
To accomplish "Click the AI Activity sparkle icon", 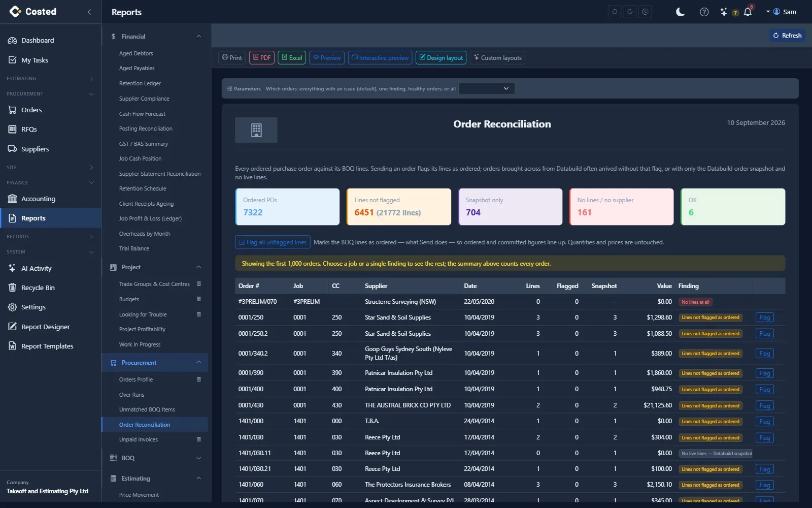I will (x=12, y=268).
